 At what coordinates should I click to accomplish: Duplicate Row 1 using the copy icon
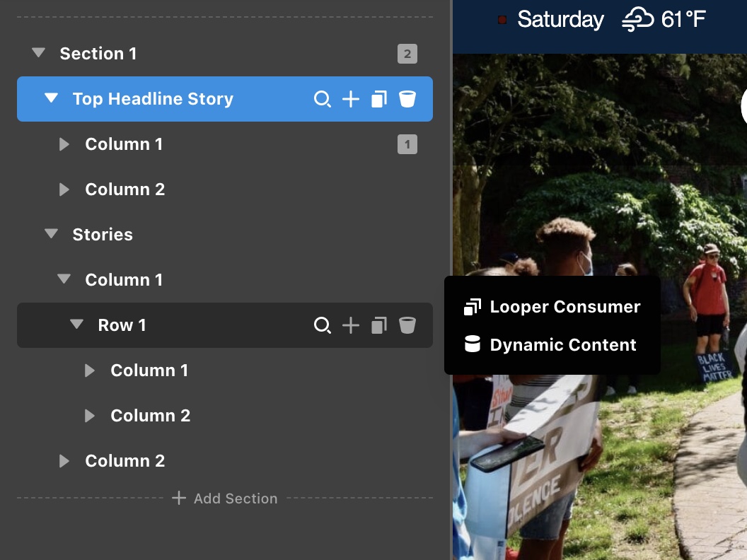click(379, 325)
